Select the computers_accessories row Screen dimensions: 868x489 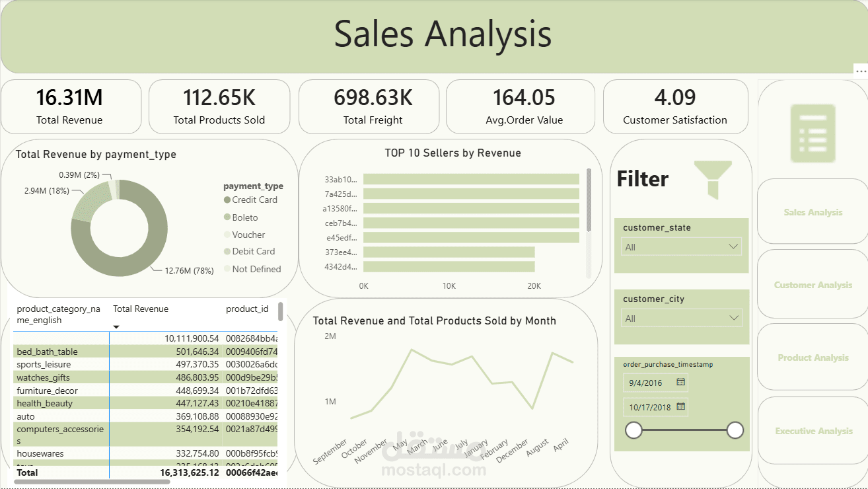point(145,435)
